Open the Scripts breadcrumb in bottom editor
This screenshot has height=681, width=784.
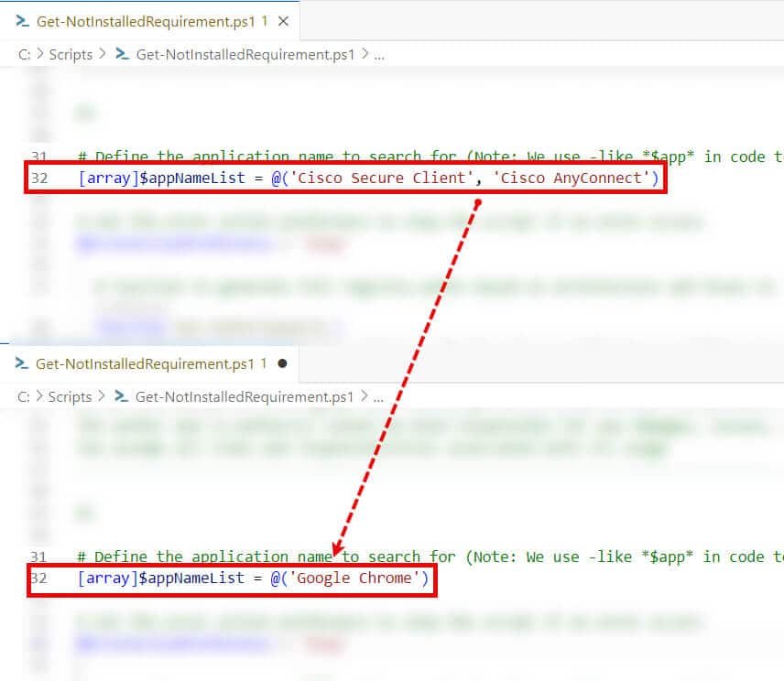70,396
